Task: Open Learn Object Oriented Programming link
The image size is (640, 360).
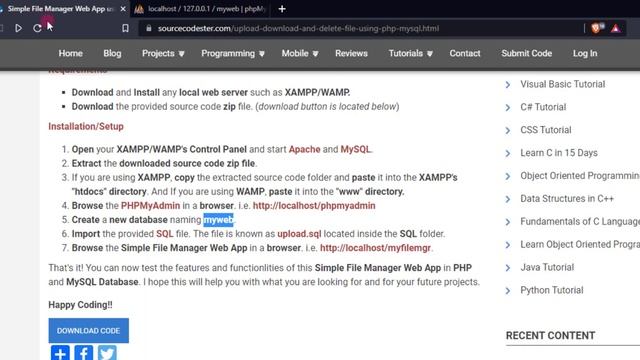Action: [x=580, y=244]
